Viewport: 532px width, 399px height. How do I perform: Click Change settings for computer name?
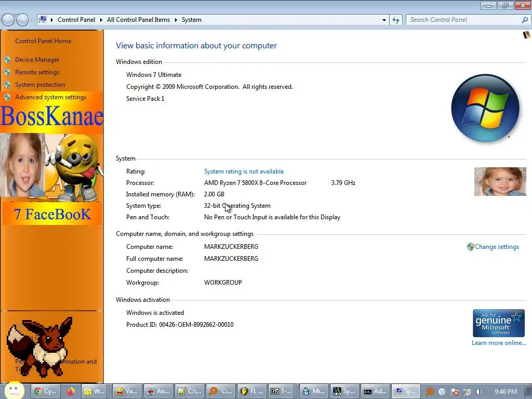click(497, 247)
